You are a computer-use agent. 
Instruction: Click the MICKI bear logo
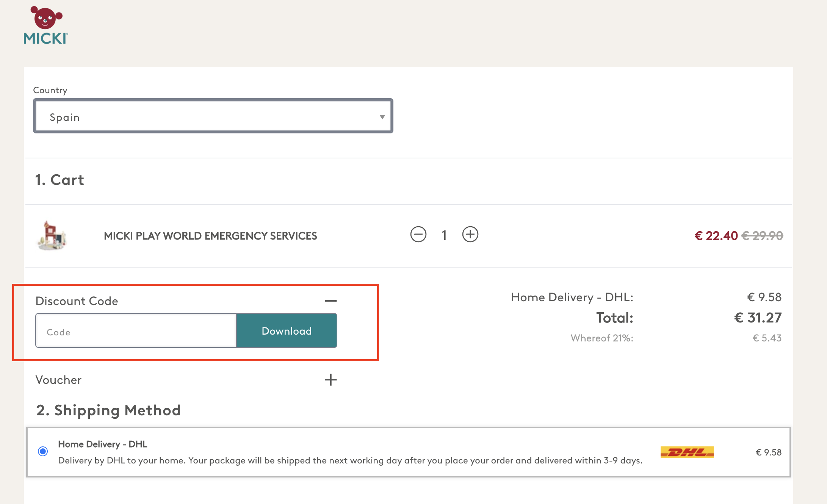(46, 25)
